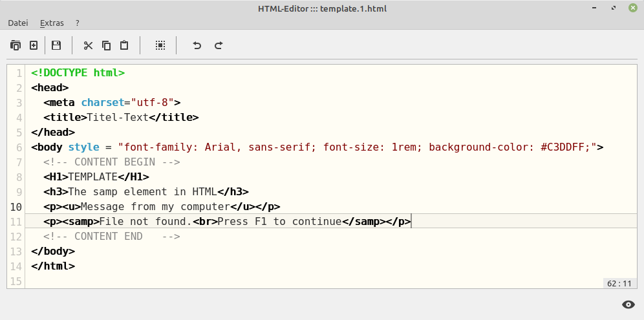Click the empty line 15 in the editor
Viewport: 644px width, 320px height.
pyautogui.click(x=259, y=281)
